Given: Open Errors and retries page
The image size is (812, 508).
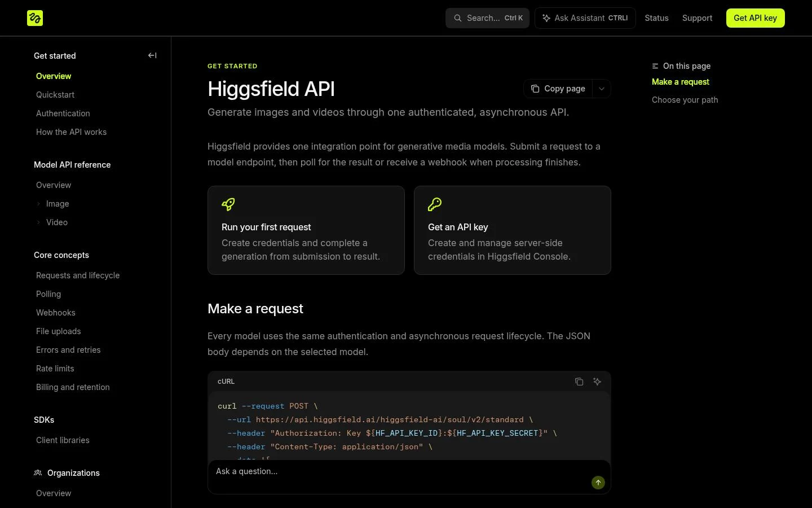Looking at the screenshot, I should (68, 350).
